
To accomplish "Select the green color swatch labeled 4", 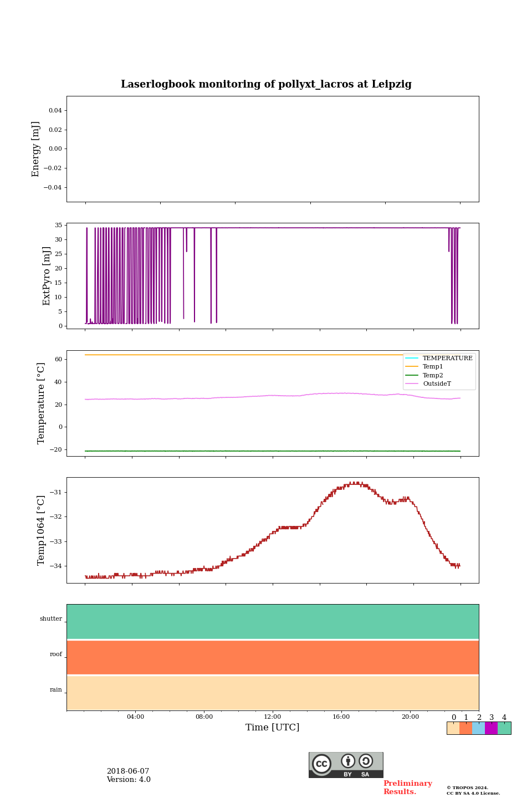I will (504, 728).
